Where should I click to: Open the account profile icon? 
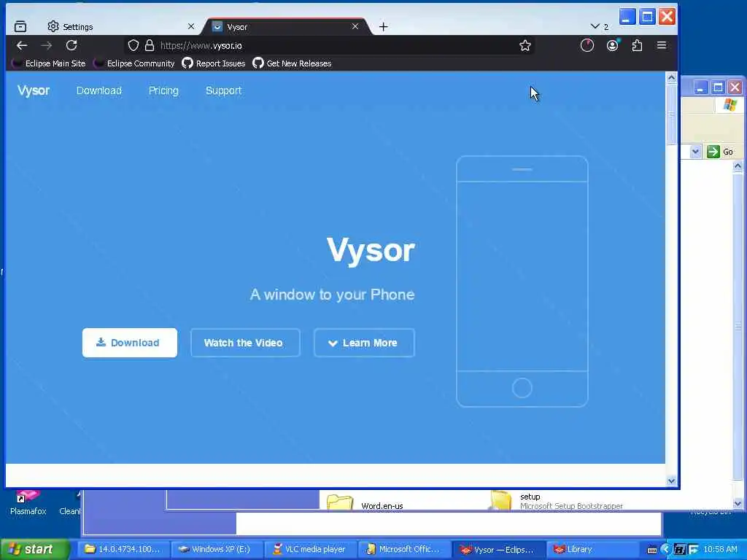(613, 45)
